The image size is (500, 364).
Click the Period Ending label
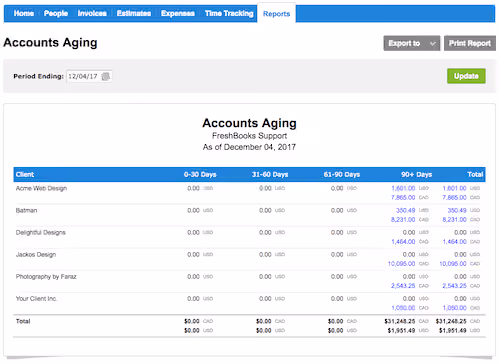pyautogui.click(x=38, y=76)
